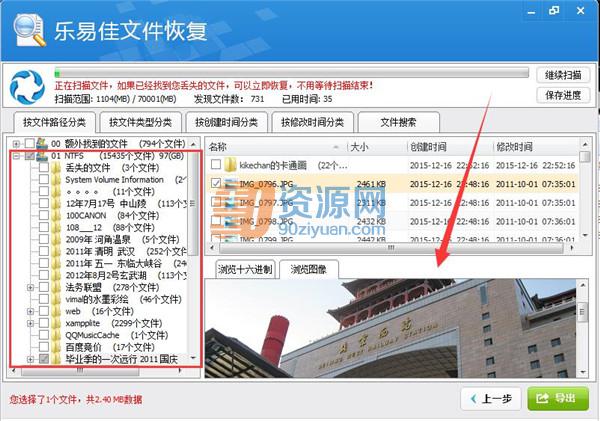Click the 继续扫描 button
The image size is (600, 421).
(563, 75)
